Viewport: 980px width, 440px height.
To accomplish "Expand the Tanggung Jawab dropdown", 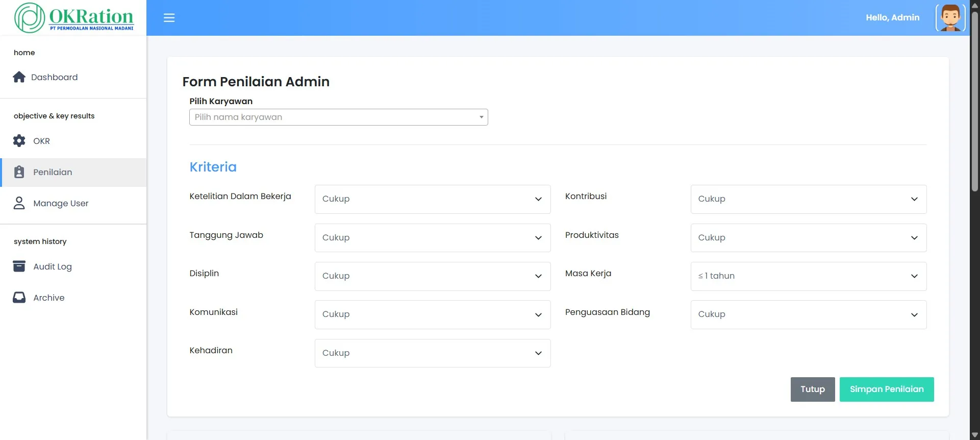I will 433,238.
